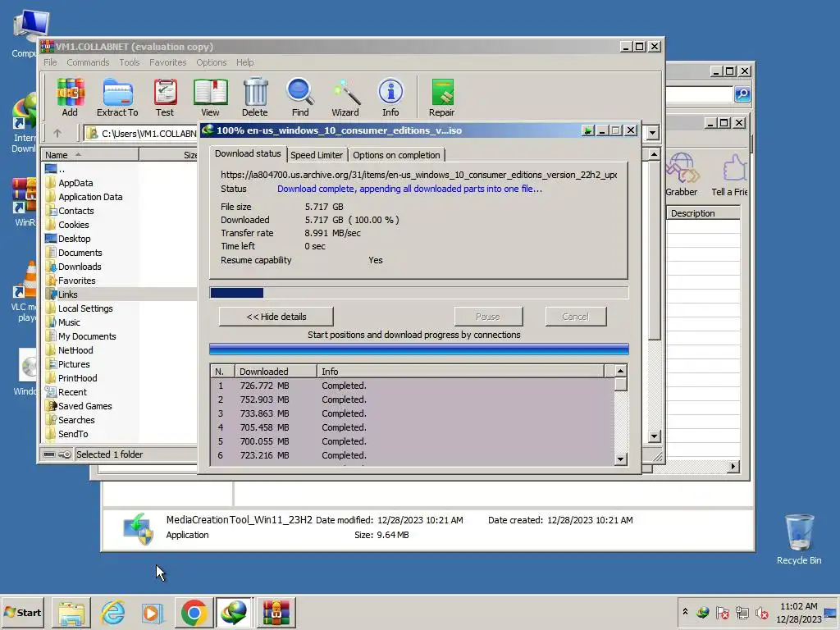The width and height of the screenshot is (840, 630).
Task: Click the Add icon in WinRAR toolbar
Action: pyautogui.click(x=71, y=97)
